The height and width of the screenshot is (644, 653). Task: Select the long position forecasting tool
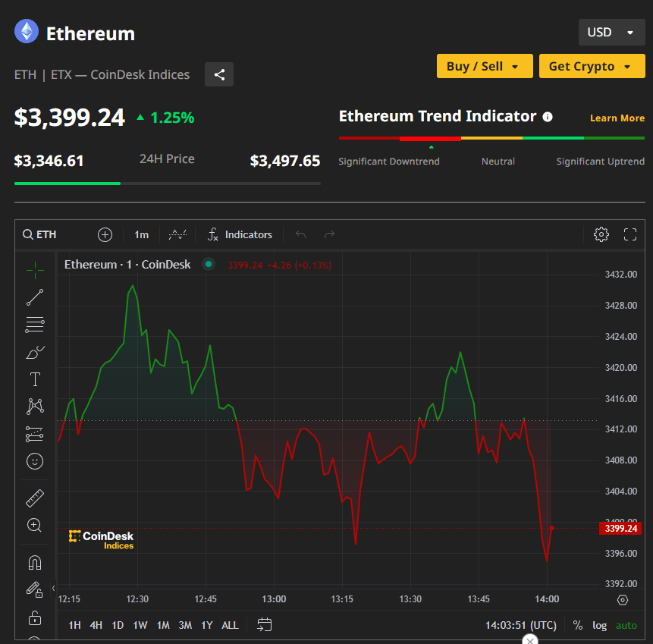point(35,434)
